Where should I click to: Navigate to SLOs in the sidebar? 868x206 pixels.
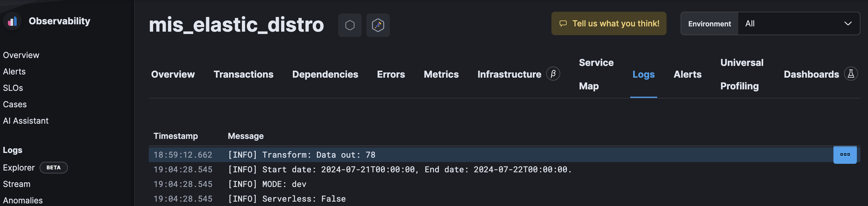click(13, 88)
